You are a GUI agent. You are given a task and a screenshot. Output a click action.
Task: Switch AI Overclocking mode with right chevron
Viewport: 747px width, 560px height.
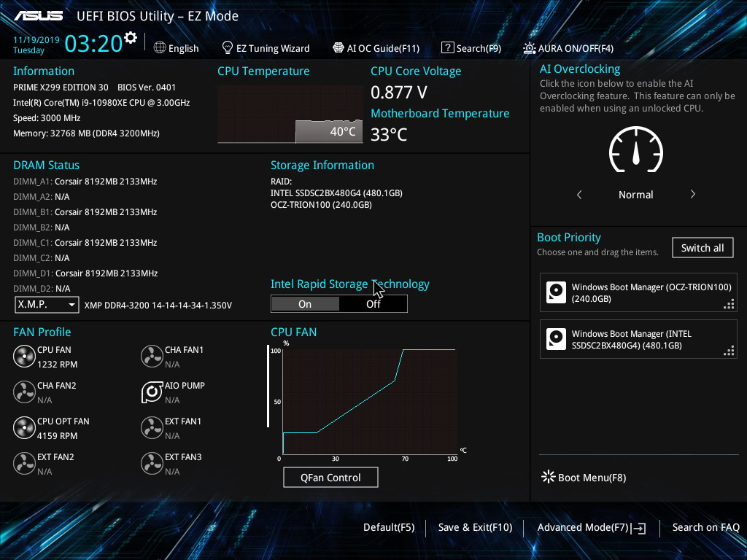[x=693, y=194]
